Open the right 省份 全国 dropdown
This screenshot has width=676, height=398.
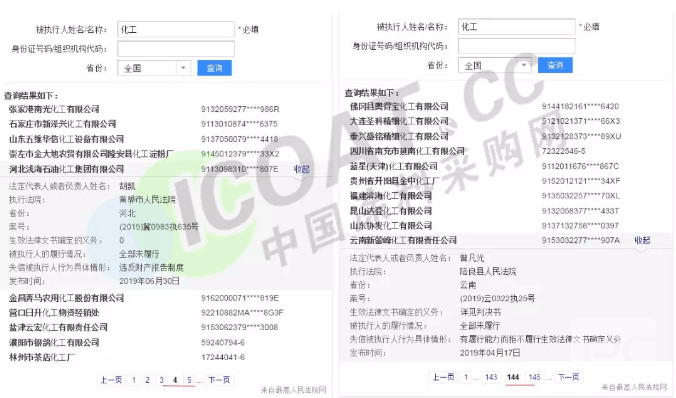point(494,65)
